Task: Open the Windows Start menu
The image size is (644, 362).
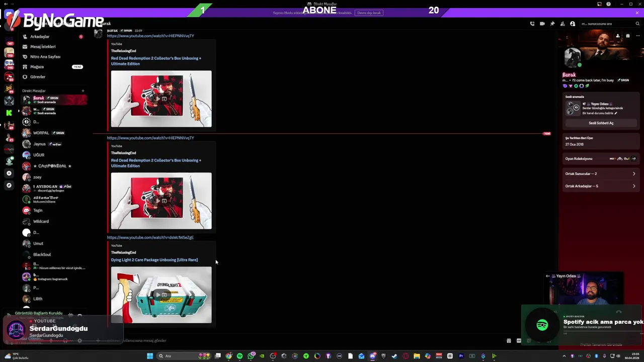Action: click(149, 356)
